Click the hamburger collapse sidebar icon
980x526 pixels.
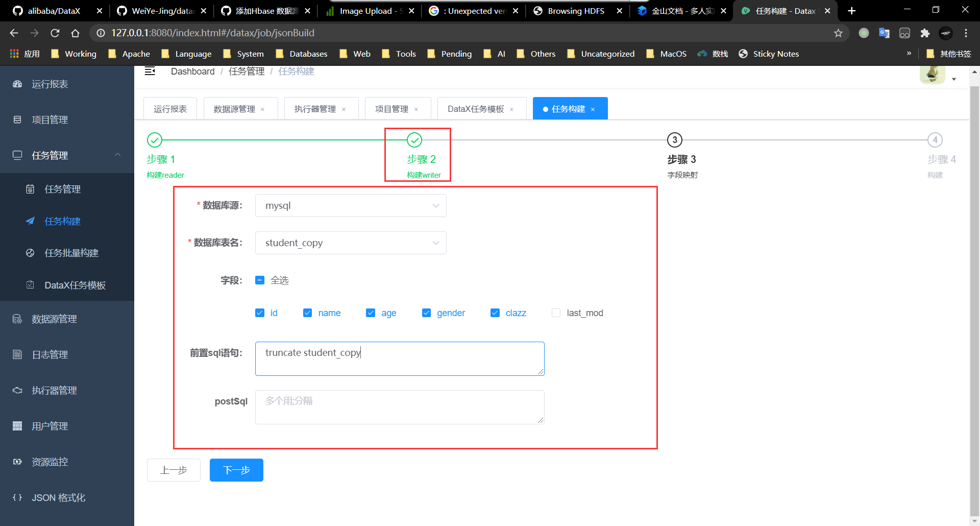click(x=150, y=71)
